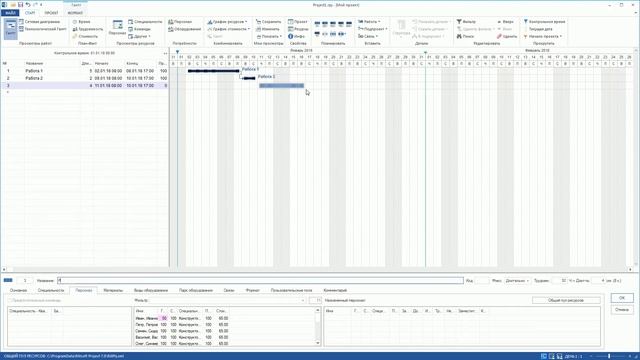The image size is (640, 360).
Task: Select row Работа 2 in task table
Action: pyautogui.click(x=85, y=78)
